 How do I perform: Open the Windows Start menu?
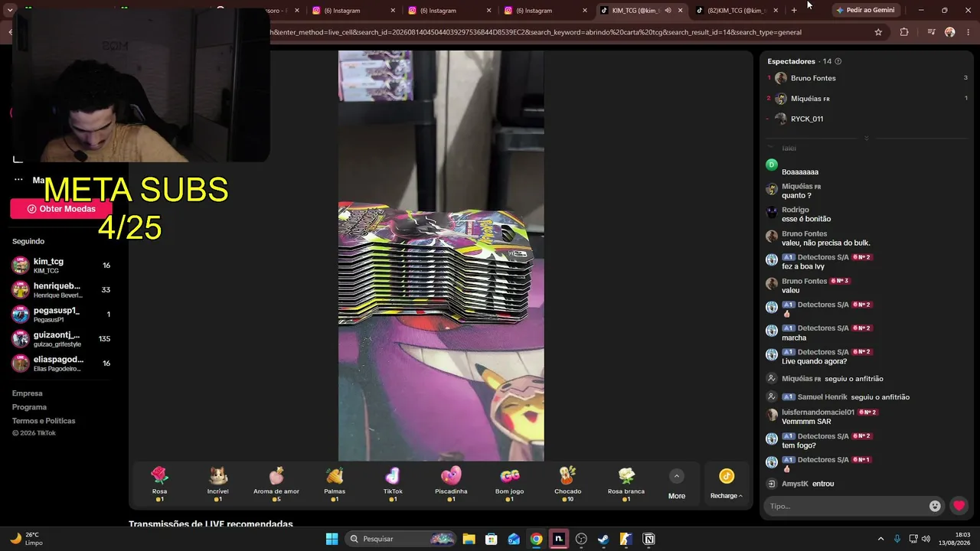click(x=332, y=539)
